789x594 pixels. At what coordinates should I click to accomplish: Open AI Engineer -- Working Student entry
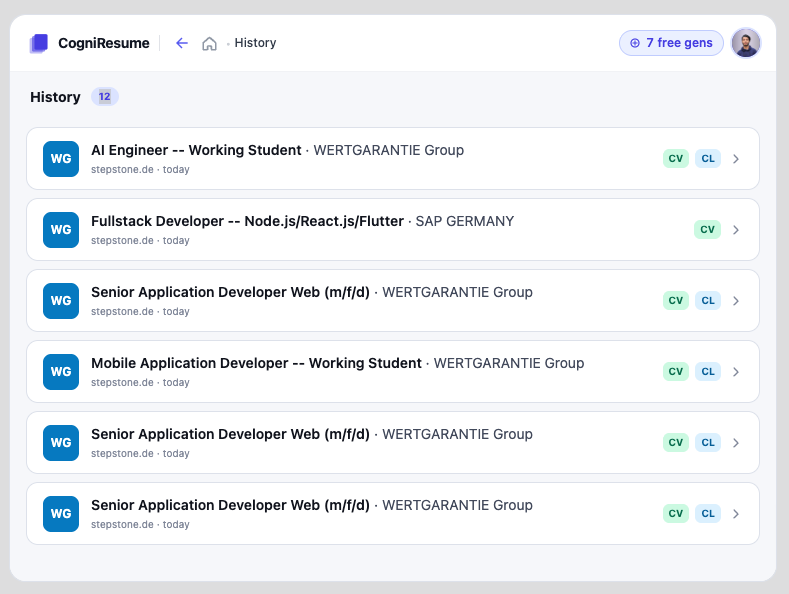[x=392, y=159]
